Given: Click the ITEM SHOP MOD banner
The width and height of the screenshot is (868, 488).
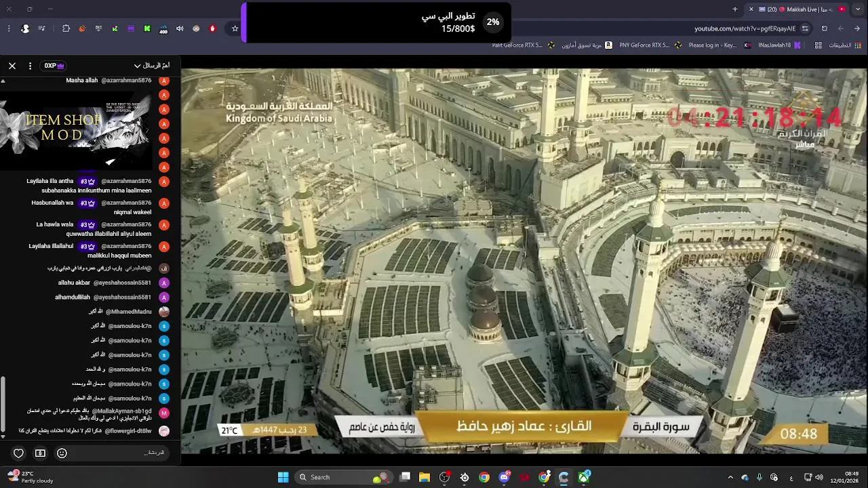Looking at the screenshot, I should coord(75,130).
